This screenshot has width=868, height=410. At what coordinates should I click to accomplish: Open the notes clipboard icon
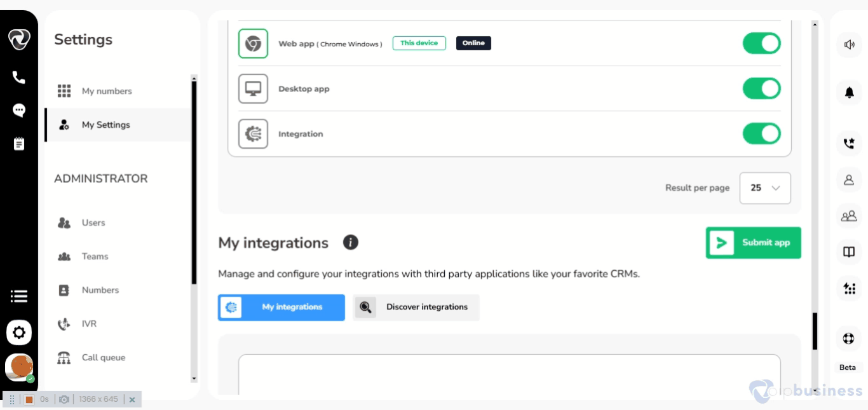coord(19,144)
